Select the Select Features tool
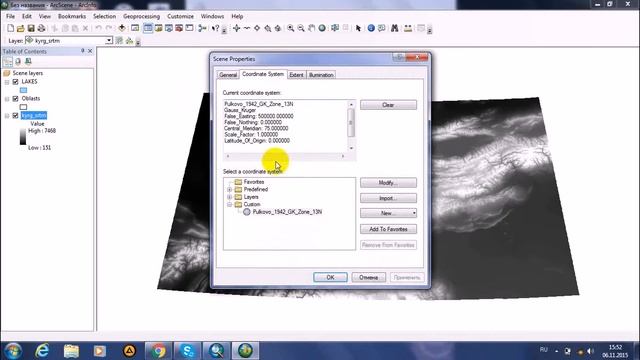The image size is (640, 360). [335, 28]
